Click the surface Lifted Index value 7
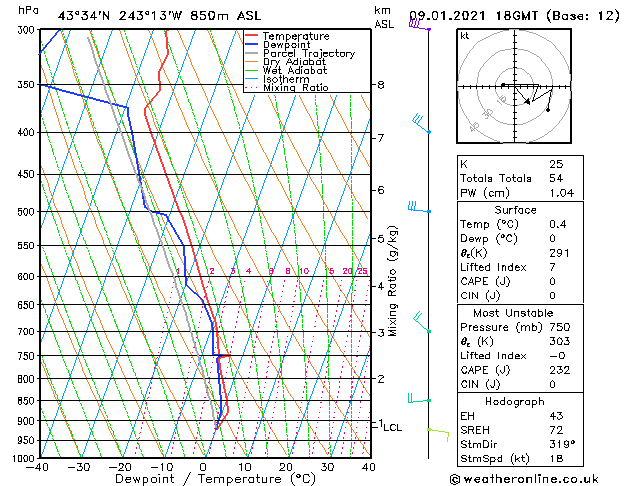This screenshot has height=486, width=629. coord(552,267)
